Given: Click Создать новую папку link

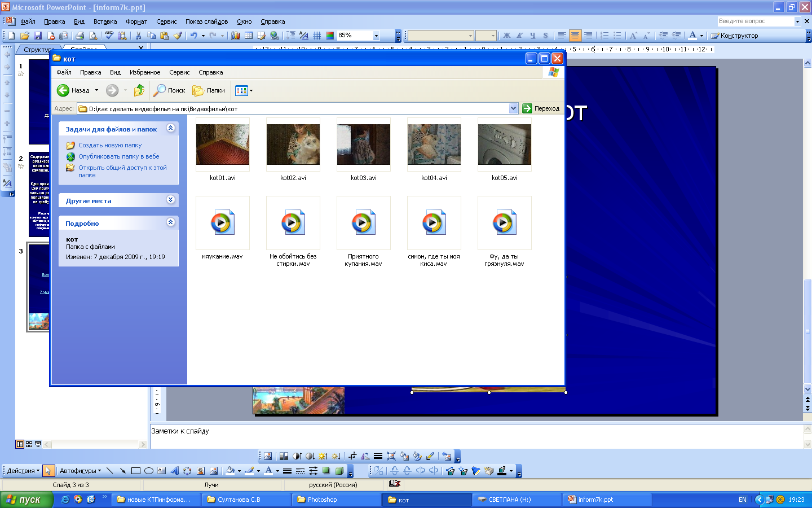Looking at the screenshot, I should 110,145.
